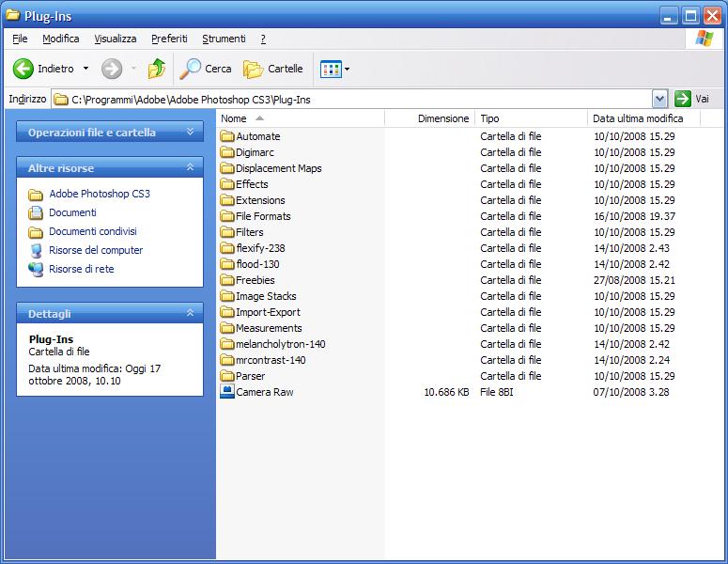Select the Measurements folder icon
The image size is (728, 564).
(227, 328)
